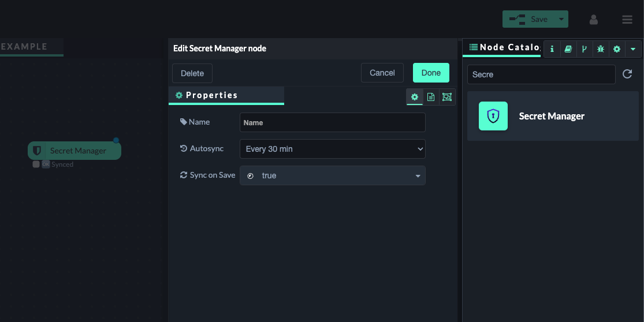644x322 pixels.
Task: Open the info sidebar icon
Action: (x=552, y=49)
